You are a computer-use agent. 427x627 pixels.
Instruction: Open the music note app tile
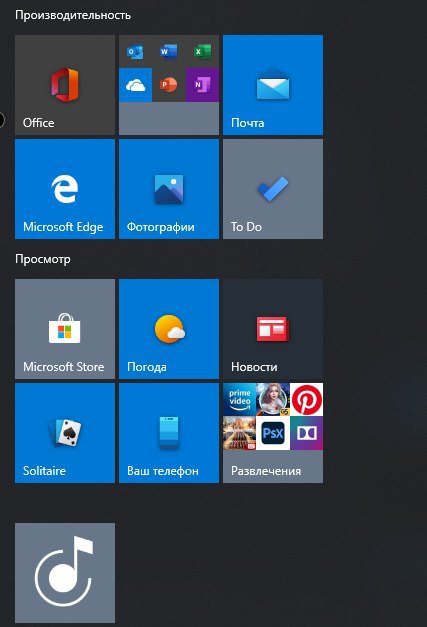click(x=65, y=573)
